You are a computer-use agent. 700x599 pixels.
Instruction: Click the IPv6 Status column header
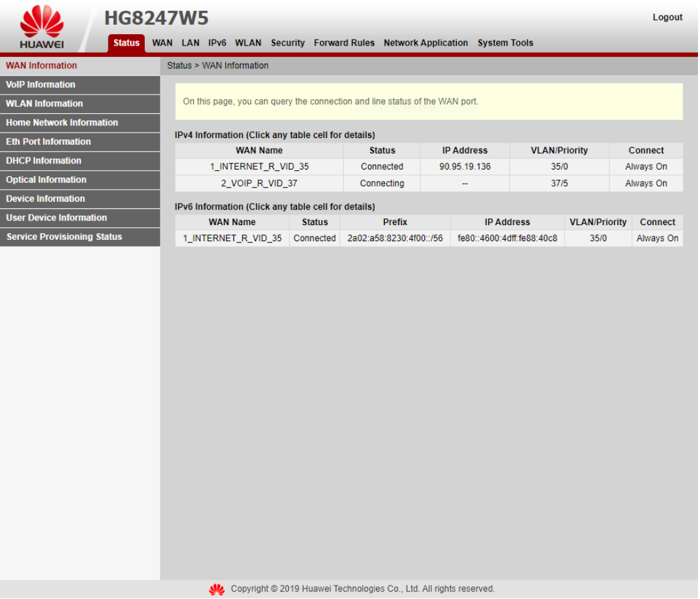point(314,222)
